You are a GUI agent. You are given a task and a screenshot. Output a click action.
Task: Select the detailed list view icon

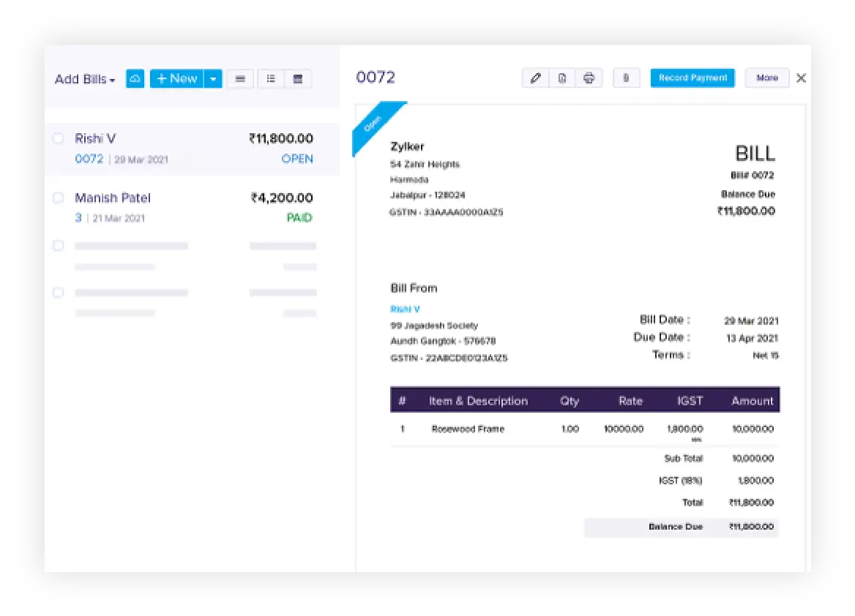270,78
